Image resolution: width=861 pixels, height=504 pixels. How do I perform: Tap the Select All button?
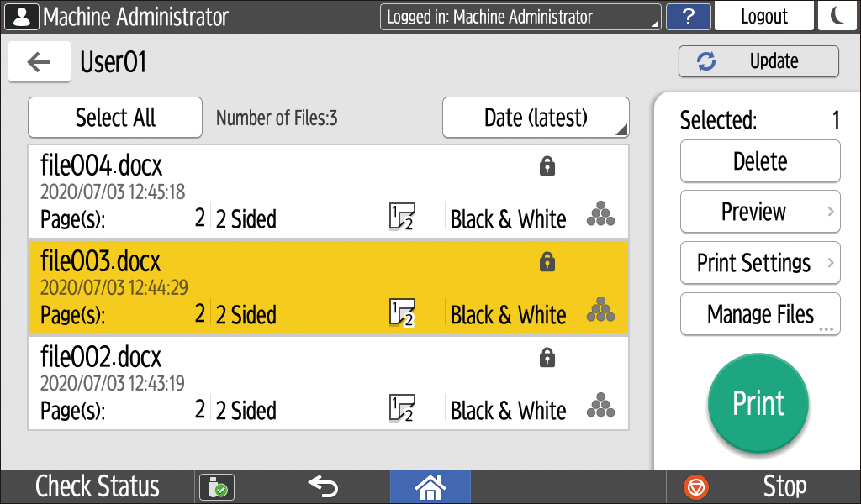point(115,118)
